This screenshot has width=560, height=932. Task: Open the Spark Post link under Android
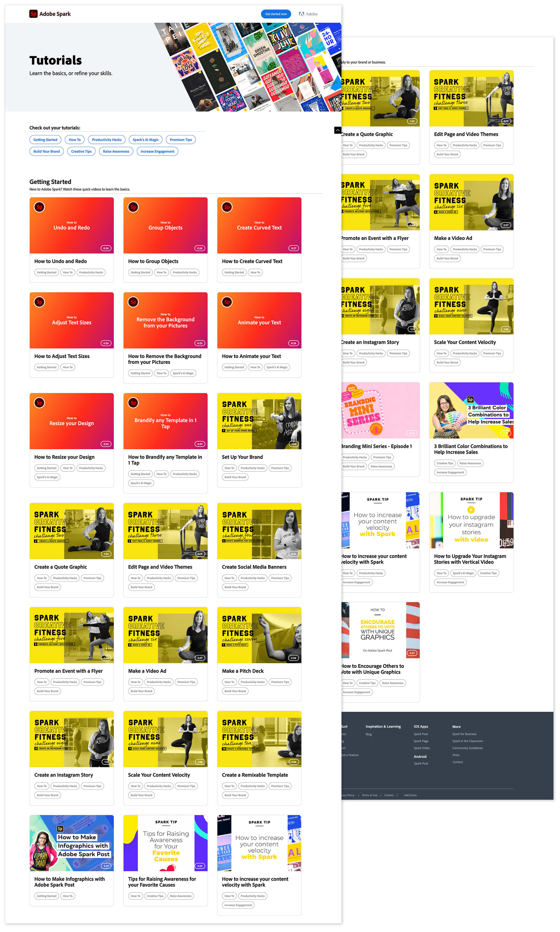coord(421,764)
